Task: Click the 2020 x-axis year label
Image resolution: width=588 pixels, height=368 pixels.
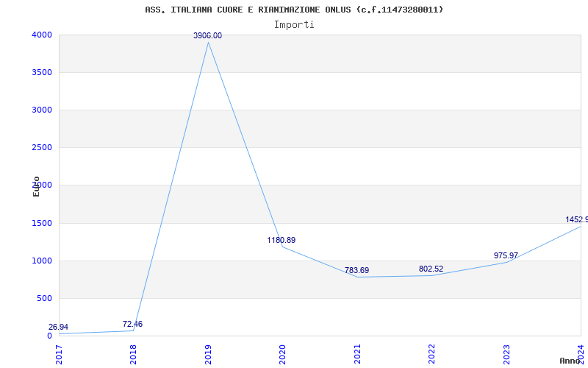Action: [x=282, y=354]
